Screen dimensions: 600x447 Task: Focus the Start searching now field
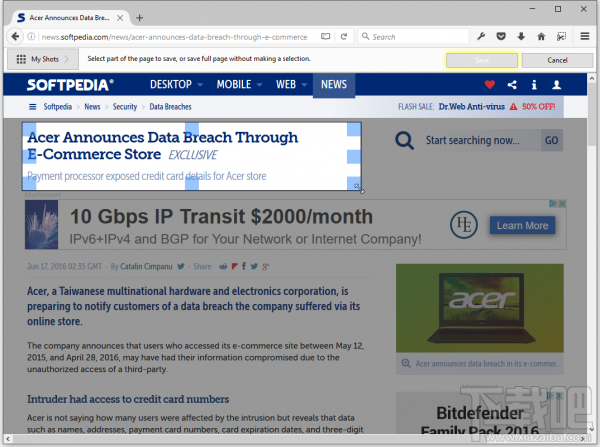click(480, 140)
